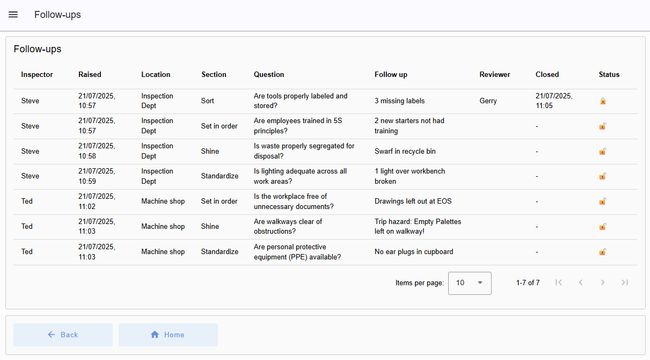Click locked status icon for Sort follow-up
The width and height of the screenshot is (650, 360).
click(x=603, y=101)
